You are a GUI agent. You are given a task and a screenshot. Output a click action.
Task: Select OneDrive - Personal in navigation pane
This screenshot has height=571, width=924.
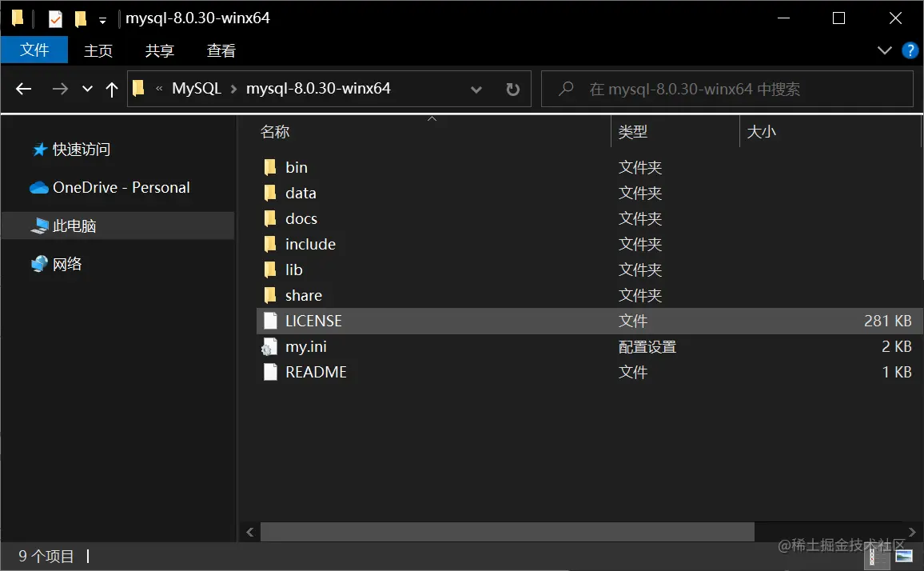121,188
